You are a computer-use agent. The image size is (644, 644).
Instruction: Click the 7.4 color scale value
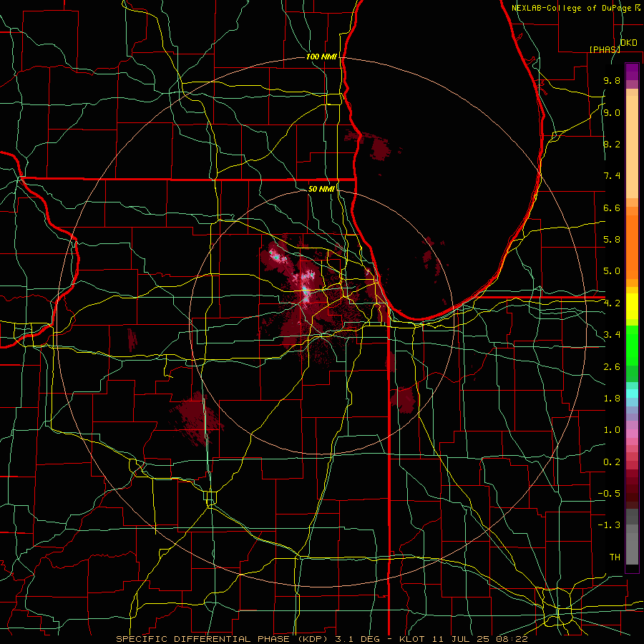pyautogui.click(x=612, y=176)
